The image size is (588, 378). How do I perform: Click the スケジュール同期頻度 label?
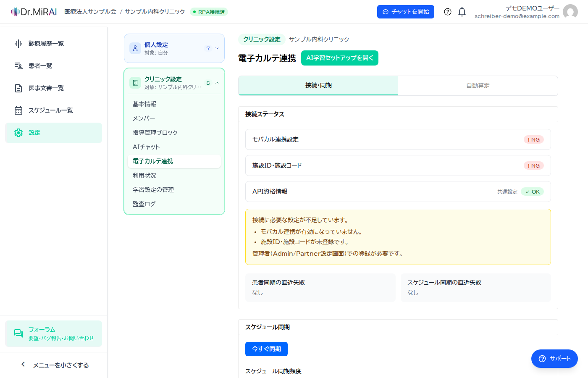[273, 371]
